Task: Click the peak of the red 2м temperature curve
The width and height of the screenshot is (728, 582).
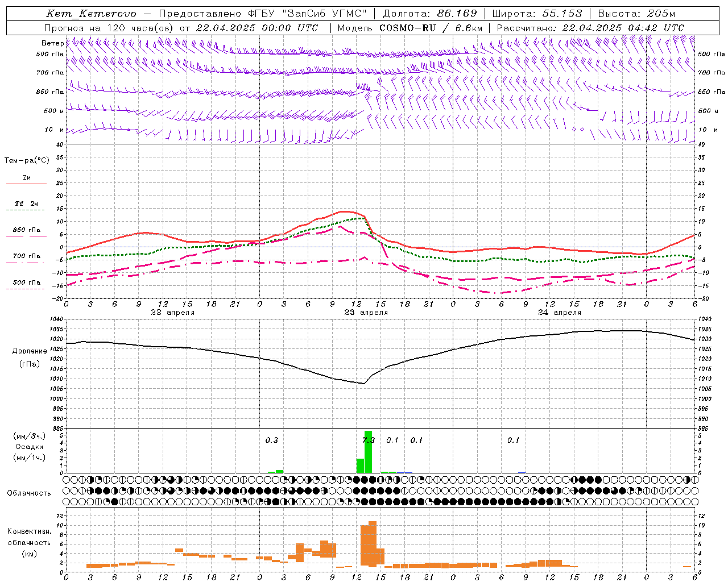Action: [346, 211]
